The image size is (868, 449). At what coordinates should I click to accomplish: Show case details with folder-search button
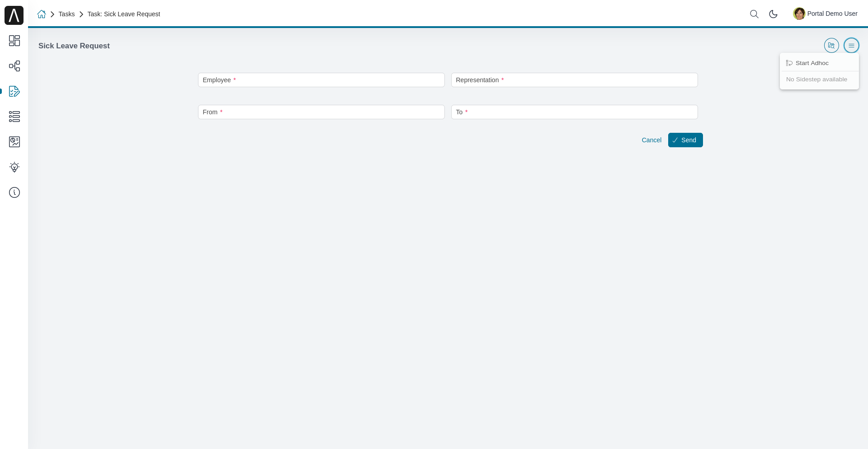click(x=831, y=46)
